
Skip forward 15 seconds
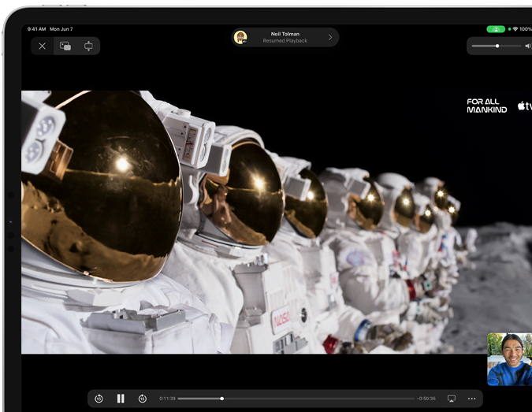coord(143,399)
